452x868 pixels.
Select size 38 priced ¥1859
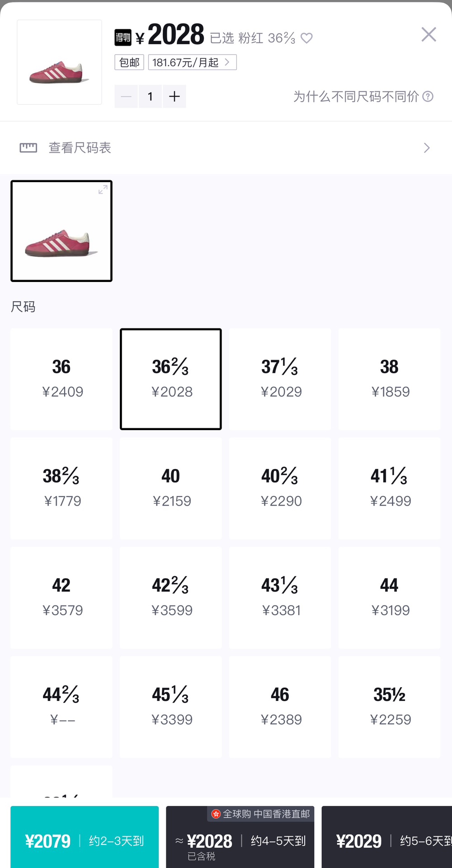tap(389, 379)
